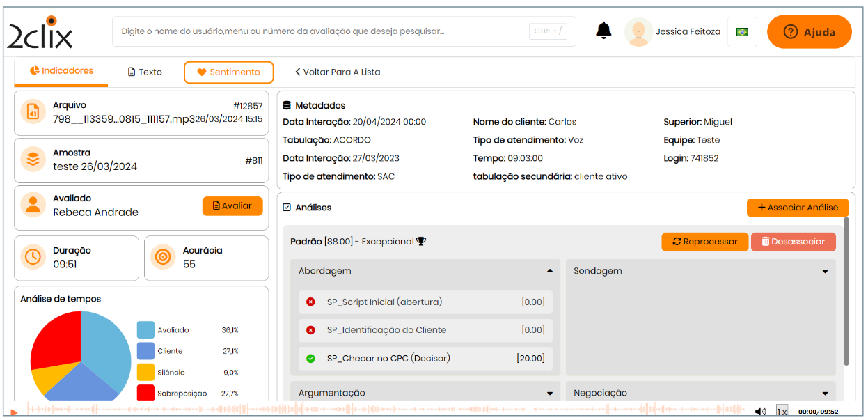868x420 pixels.
Task: Expand the Negociação section
Action: [x=825, y=394]
